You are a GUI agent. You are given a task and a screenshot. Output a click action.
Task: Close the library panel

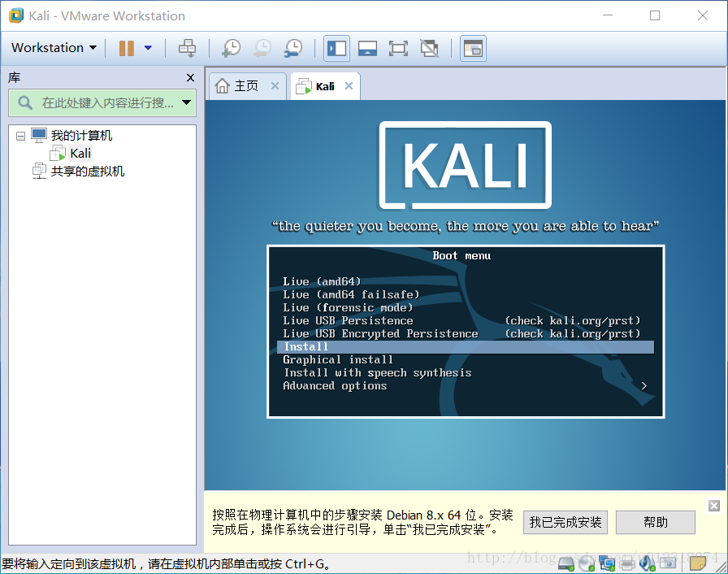point(190,77)
